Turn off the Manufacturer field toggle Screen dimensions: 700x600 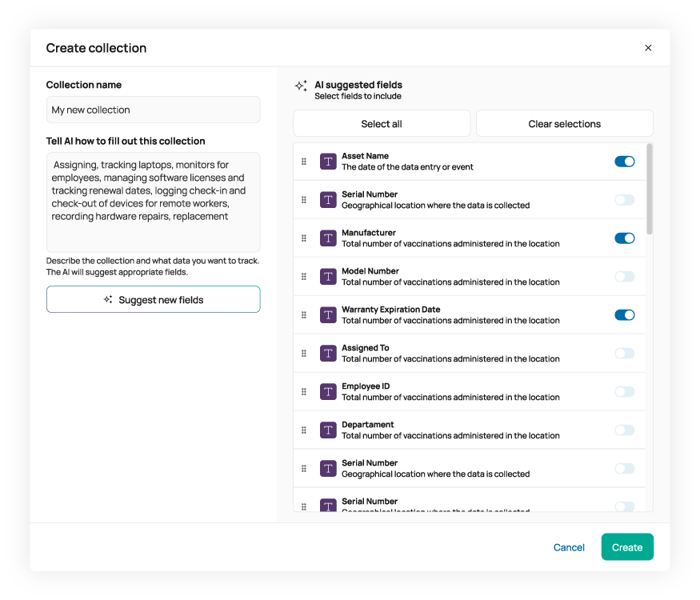point(624,238)
